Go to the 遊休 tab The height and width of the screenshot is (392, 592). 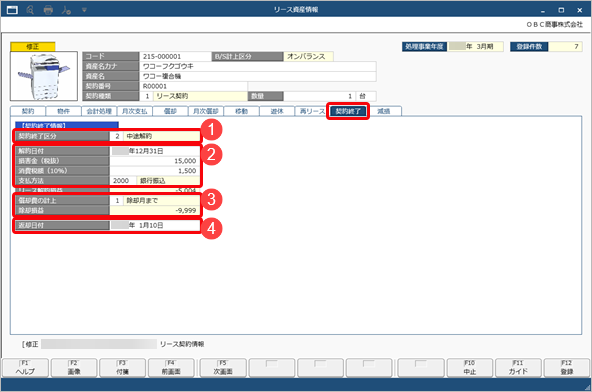pyautogui.click(x=277, y=111)
